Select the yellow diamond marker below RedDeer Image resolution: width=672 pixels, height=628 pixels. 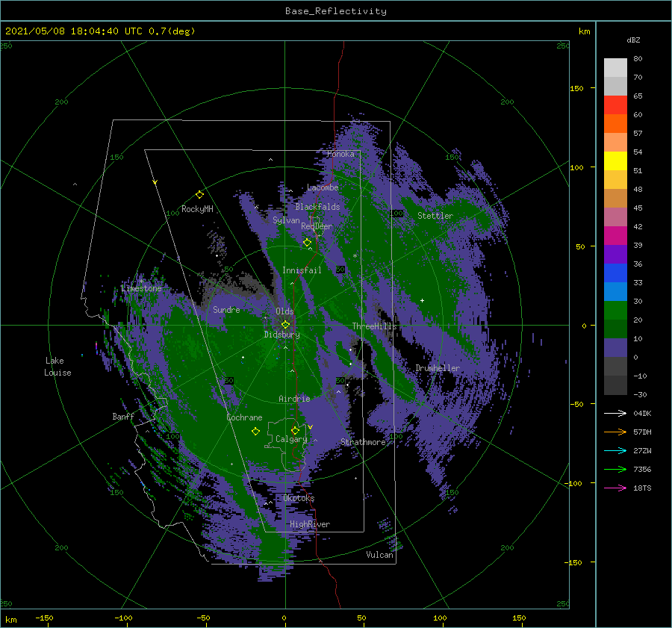307,243
